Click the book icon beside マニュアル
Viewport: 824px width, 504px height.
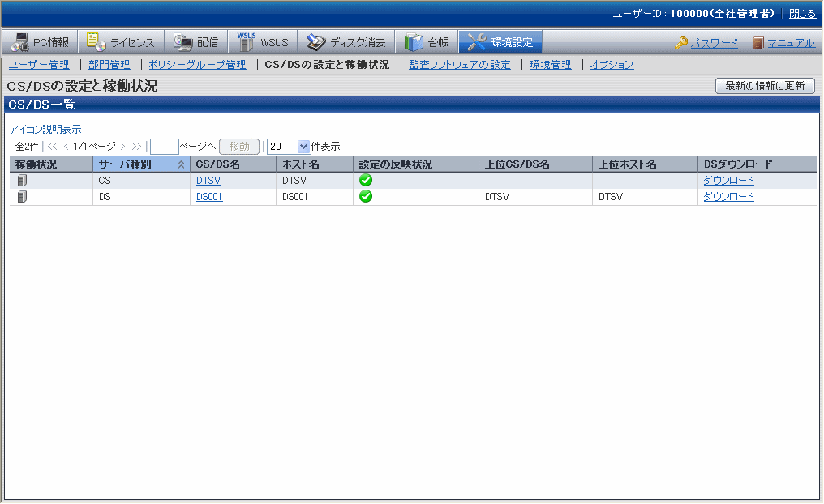pyautogui.click(x=757, y=42)
